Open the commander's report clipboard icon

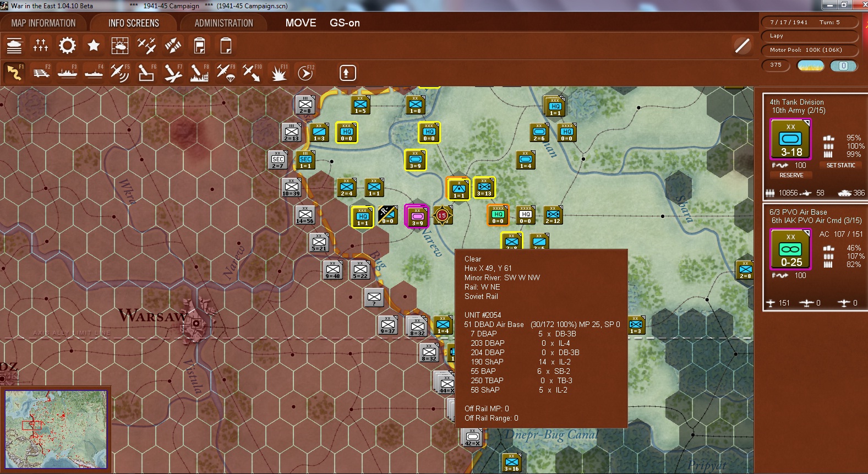tap(199, 46)
